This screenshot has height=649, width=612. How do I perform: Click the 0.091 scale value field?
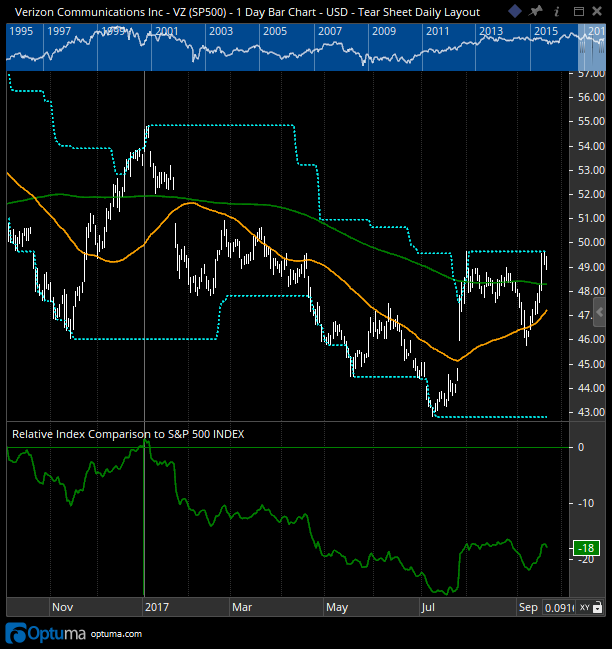pos(559,608)
